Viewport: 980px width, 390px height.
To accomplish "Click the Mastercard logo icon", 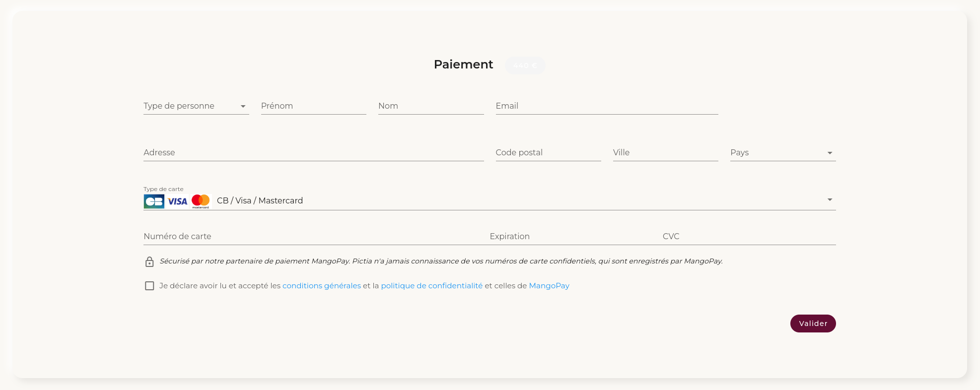I will pyautogui.click(x=201, y=200).
